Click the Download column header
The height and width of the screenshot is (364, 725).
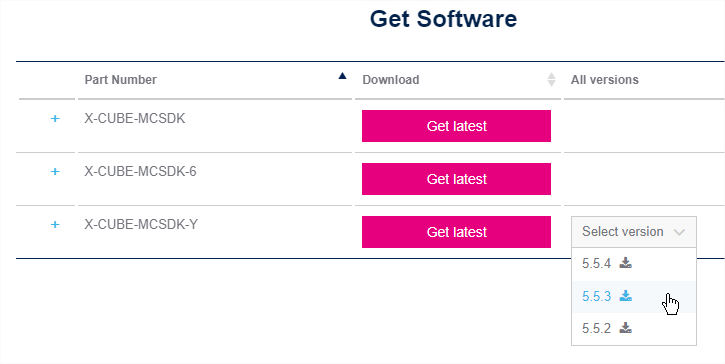[x=391, y=80]
